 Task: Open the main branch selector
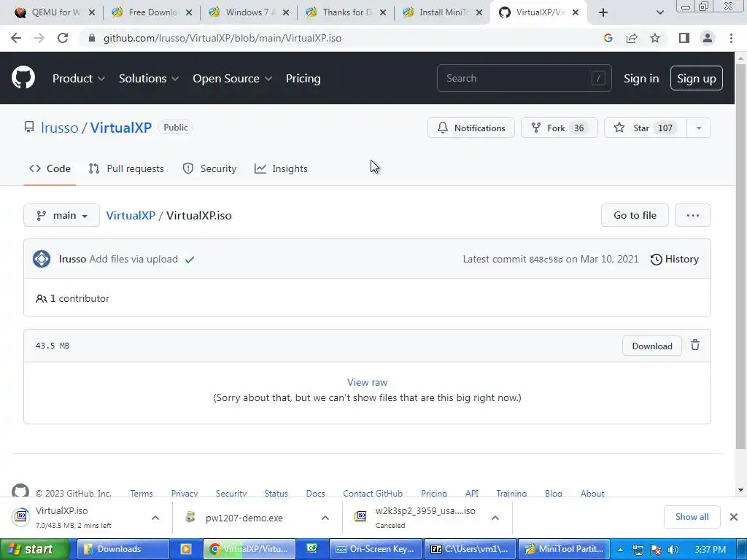coord(61,215)
